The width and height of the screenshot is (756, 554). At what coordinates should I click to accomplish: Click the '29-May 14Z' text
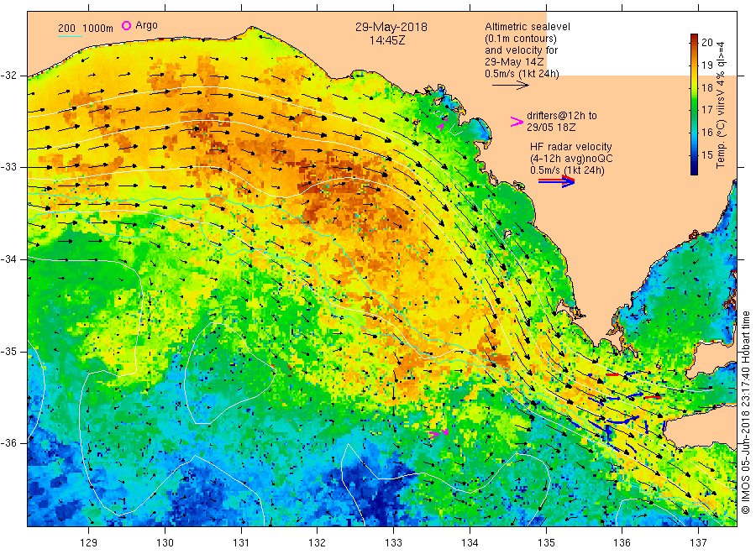pyautogui.click(x=514, y=62)
